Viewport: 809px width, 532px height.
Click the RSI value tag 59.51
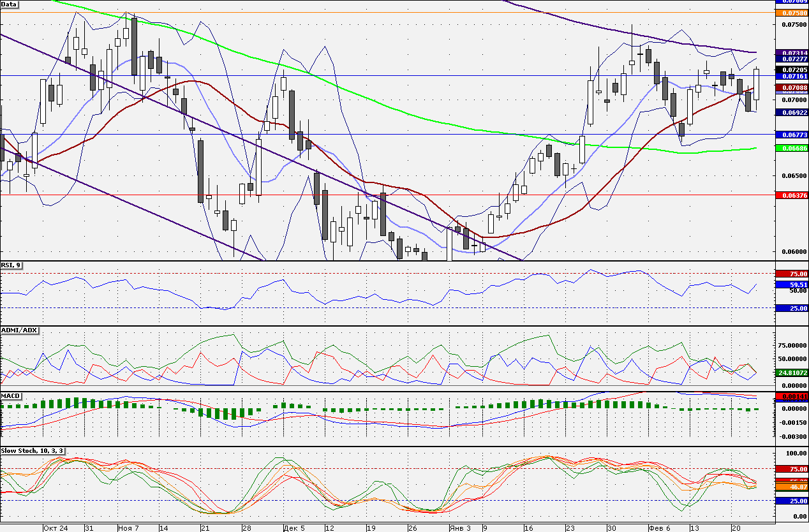pos(791,284)
